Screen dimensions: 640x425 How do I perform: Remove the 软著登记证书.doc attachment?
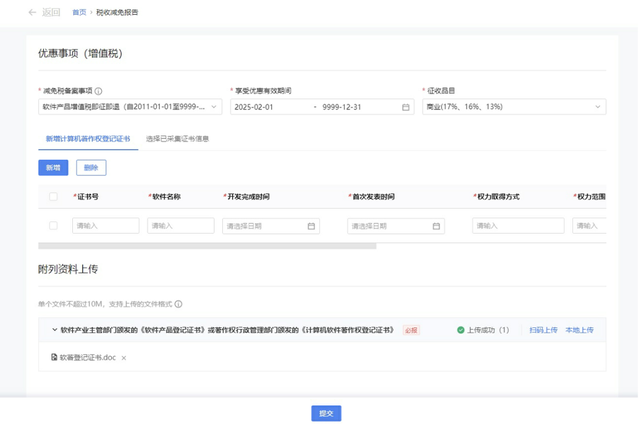[x=124, y=358]
